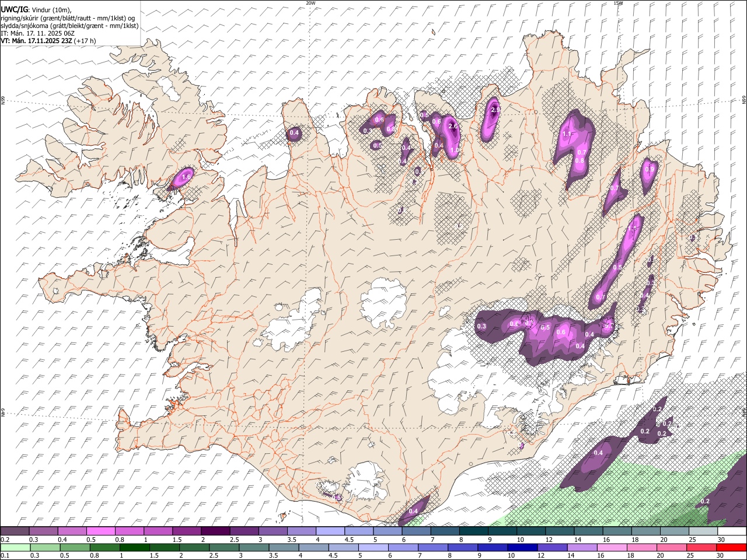This screenshot has height=560, width=747.
Task: Select the crimson 25 swatch in lower legend
Action: coord(702,547)
